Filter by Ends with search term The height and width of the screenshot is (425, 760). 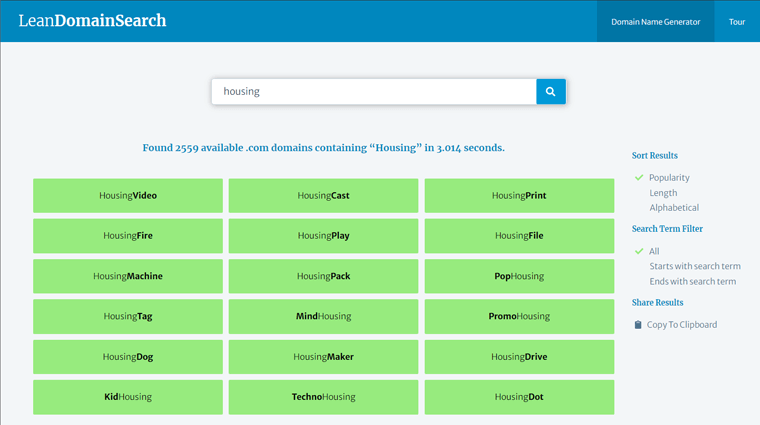[x=692, y=281]
